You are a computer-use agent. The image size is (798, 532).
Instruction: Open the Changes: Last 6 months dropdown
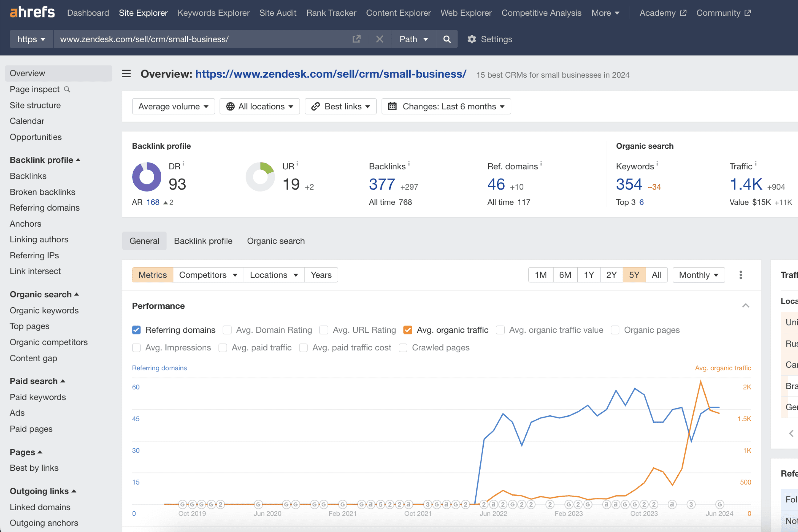click(x=446, y=106)
